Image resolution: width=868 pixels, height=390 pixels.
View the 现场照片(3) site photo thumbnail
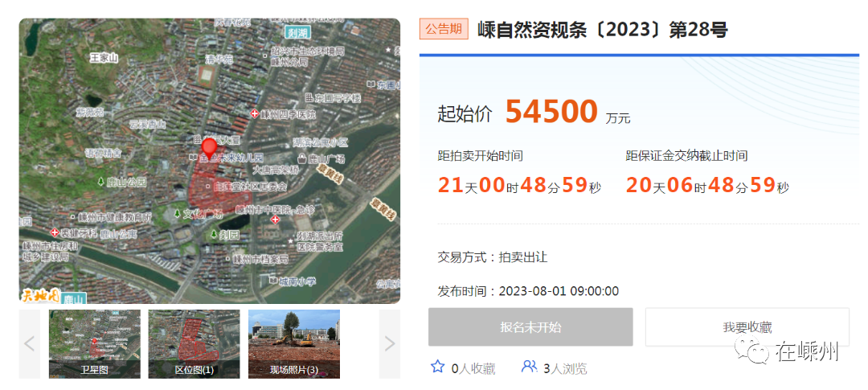click(x=293, y=343)
